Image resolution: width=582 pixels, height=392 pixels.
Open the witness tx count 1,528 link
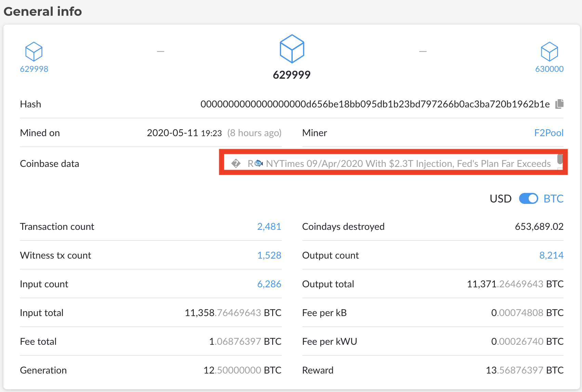coord(269,256)
